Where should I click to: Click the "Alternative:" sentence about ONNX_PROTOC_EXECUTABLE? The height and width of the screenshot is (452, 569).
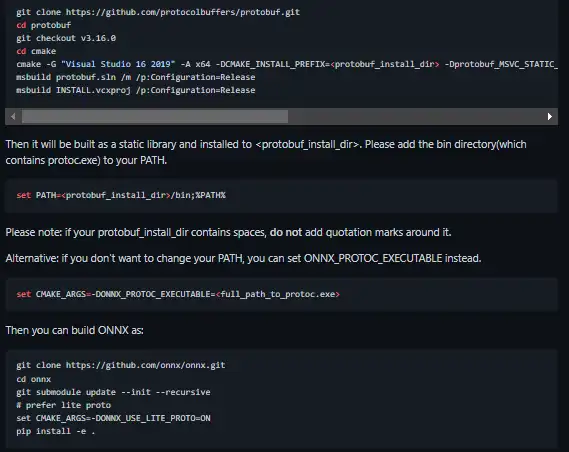click(243, 258)
